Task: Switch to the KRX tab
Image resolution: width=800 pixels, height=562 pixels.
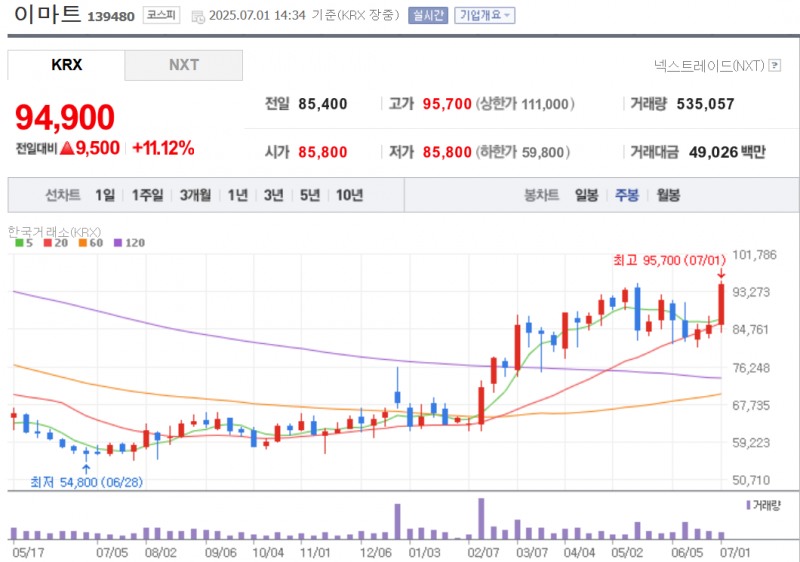Action: 66,65
